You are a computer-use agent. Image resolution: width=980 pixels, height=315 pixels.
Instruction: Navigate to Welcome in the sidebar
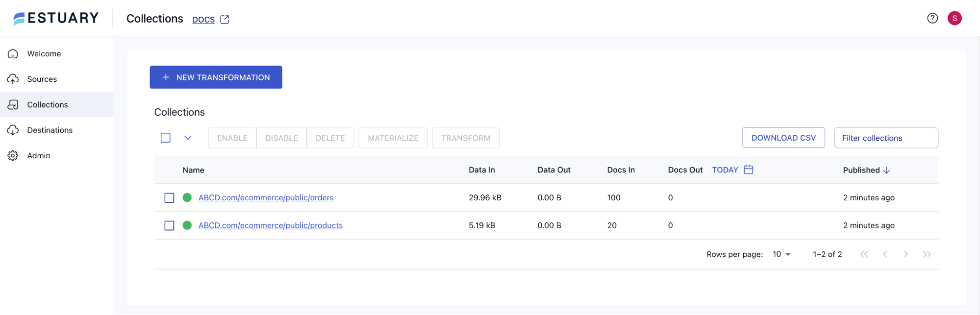click(57, 53)
